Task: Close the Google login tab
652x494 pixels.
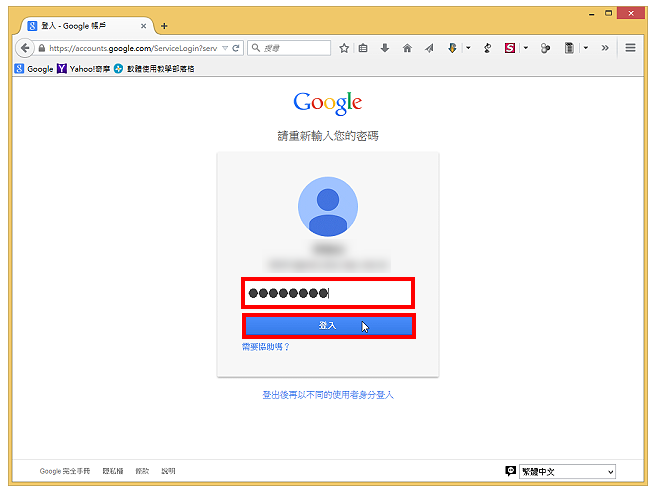Action: (x=143, y=26)
